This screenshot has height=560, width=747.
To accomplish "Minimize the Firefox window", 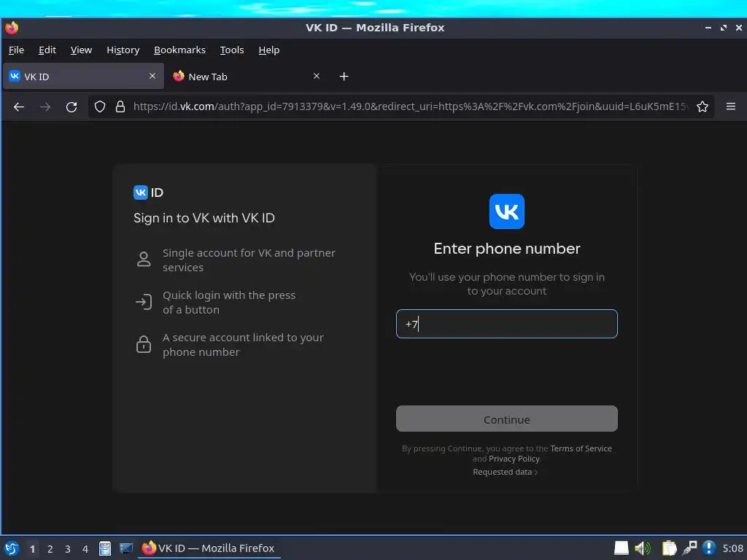I will click(x=708, y=28).
